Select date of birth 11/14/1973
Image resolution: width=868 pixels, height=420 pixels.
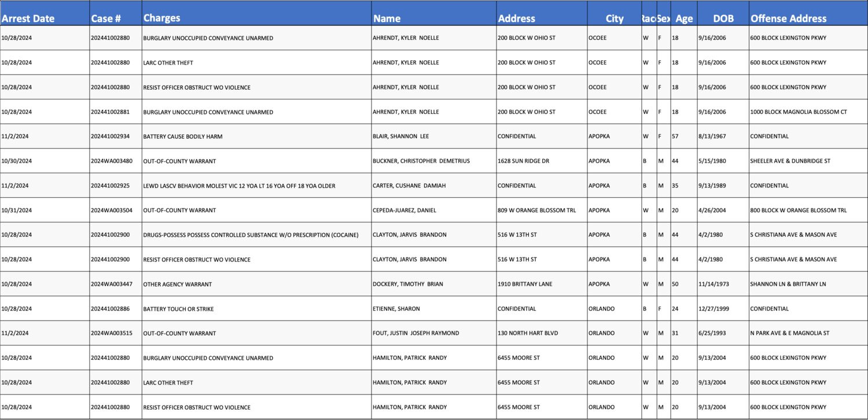pos(723,284)
